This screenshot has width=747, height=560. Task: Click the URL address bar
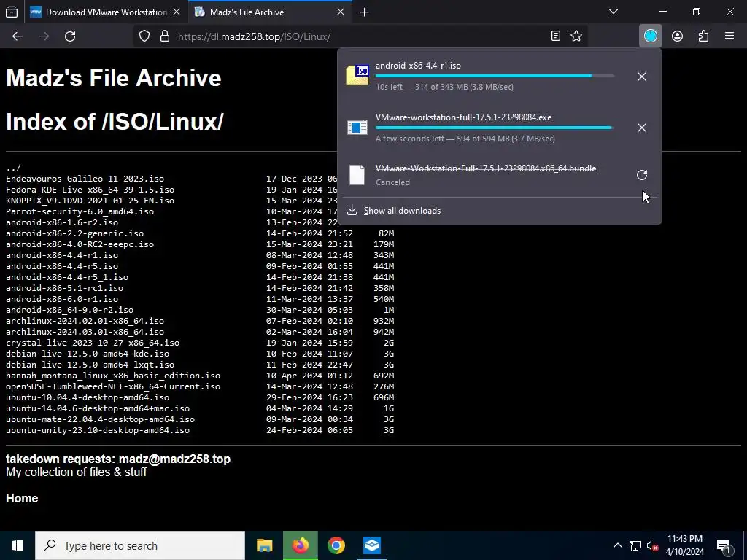coord(360,36)
